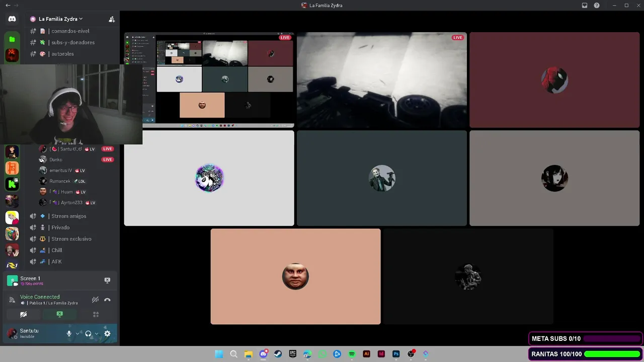Toggle screen sharing button
This screenshot has height=362, width=644.
tap(59, 314)
